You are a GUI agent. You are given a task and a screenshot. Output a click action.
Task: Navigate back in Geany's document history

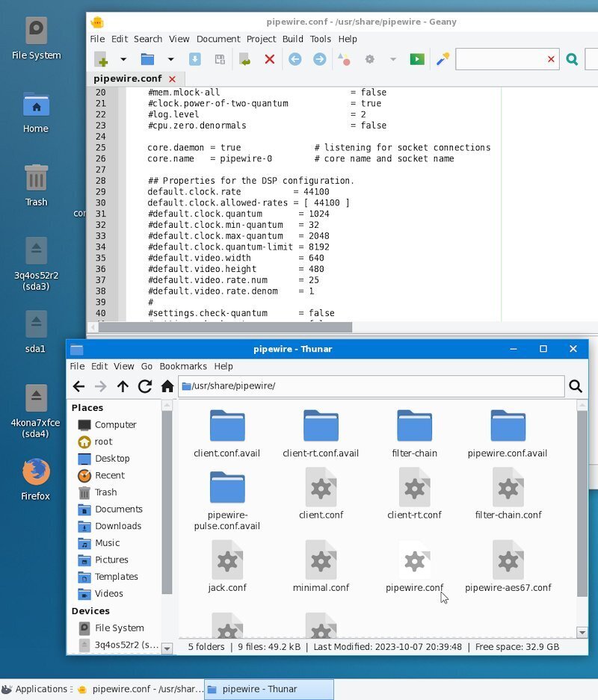click(x=295, y=59)
